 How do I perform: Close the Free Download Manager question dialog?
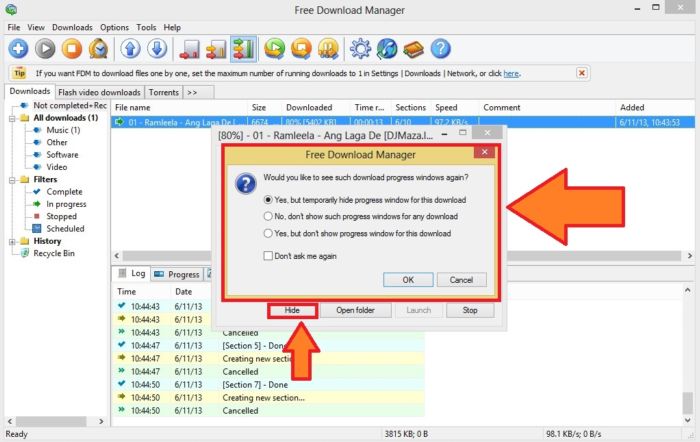(x=484, y=152)
